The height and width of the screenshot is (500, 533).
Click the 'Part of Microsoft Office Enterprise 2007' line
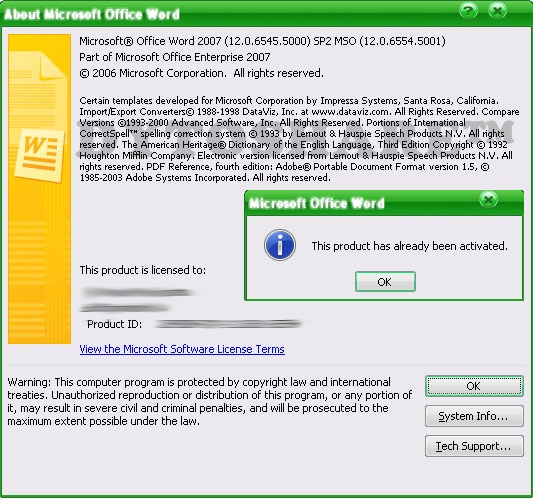(175, 57)
